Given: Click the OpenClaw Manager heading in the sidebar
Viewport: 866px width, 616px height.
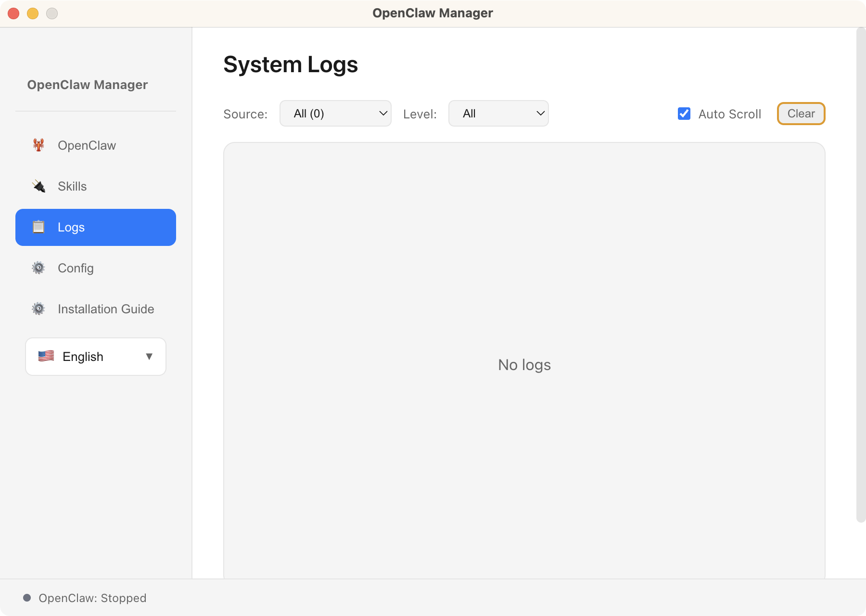Looking at the screenshot, I should tap(87, 85).
